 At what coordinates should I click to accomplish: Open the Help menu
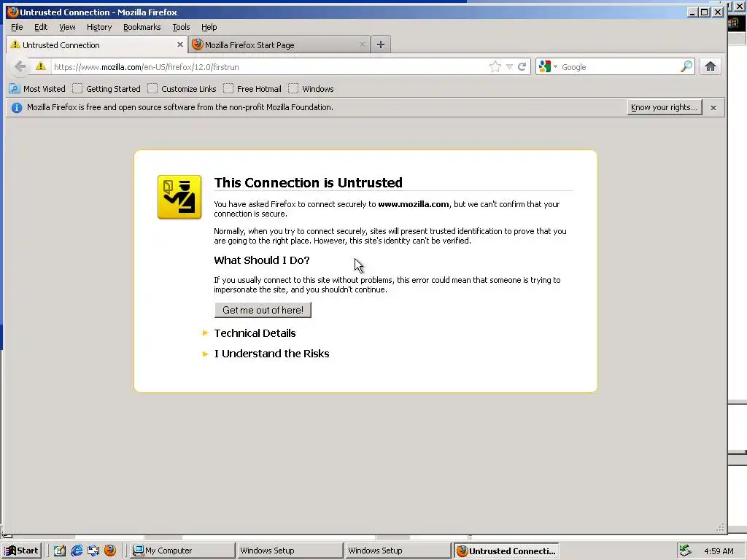209,27
